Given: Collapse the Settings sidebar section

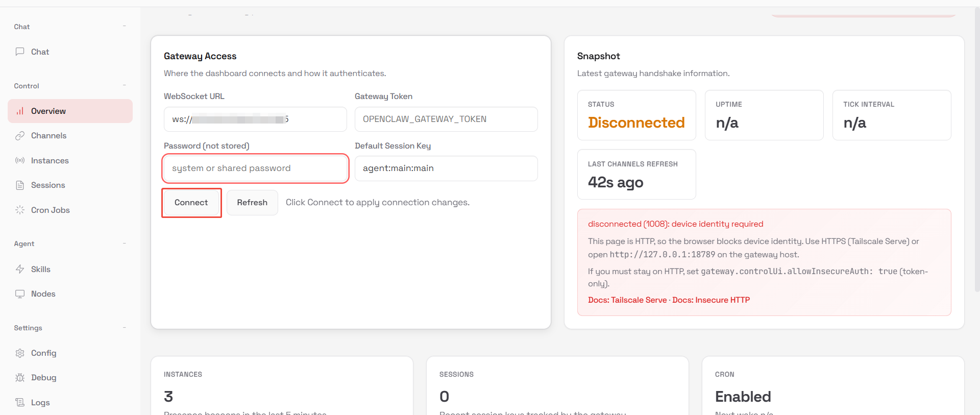Looking at the screenshot, I should point(125,328).
